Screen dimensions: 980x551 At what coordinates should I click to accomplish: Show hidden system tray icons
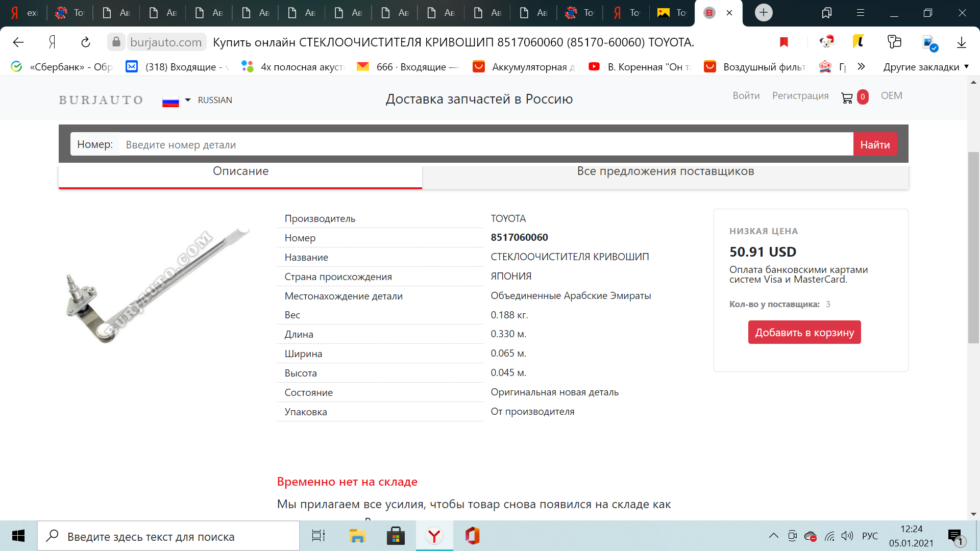pyautogui.click(x=774, y=536)
